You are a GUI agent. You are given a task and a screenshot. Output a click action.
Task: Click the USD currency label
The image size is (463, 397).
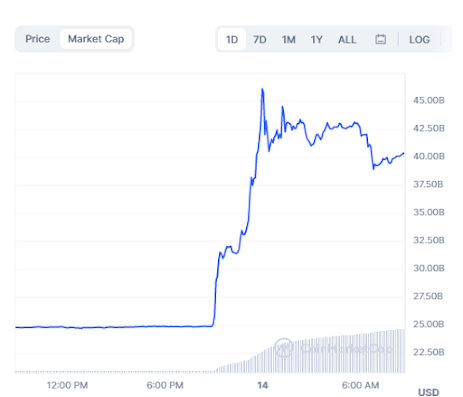pyautogui.click(x=429, y=392)
